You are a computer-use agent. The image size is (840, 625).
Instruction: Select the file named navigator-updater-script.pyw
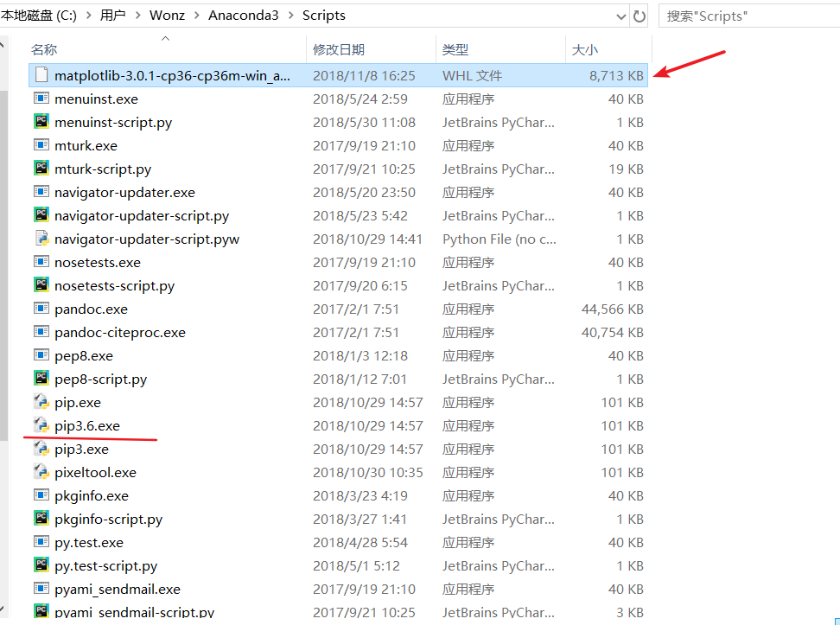(147, 239)
